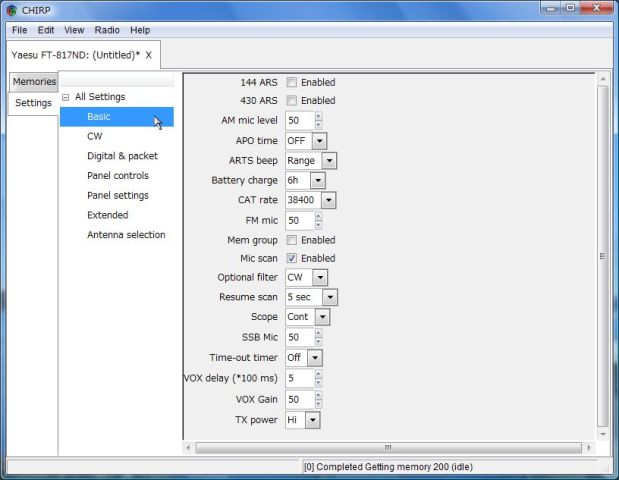Click the CHIRP application icon in title bar

tap(12, 10)
